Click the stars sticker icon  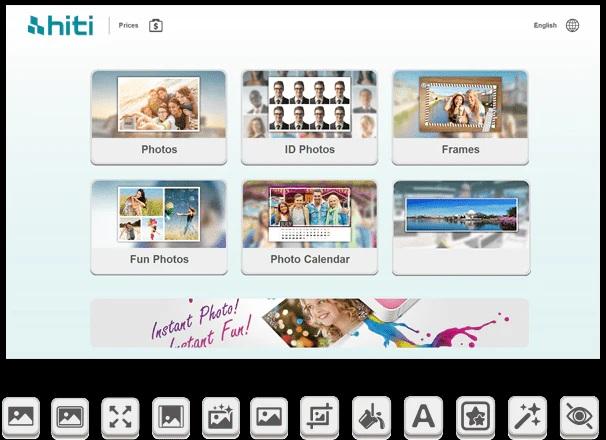(475, 417)
